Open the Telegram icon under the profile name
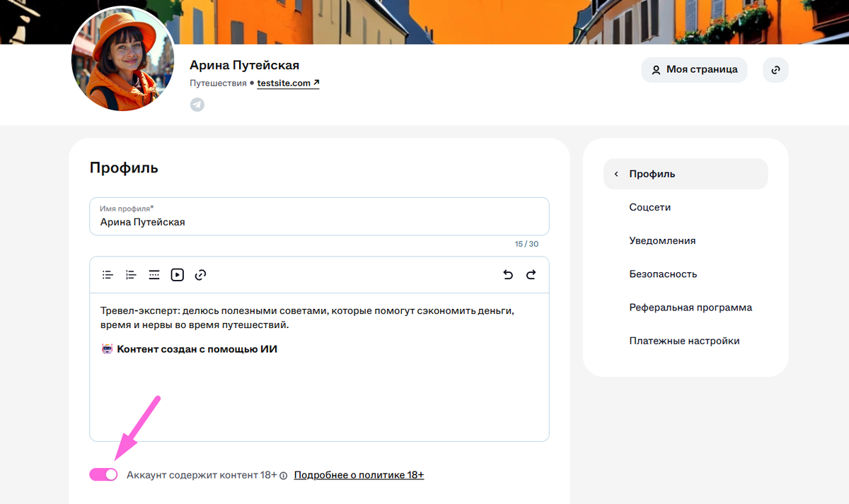The height and width of the screenshot is (504, 849). (x=197, y=105)
